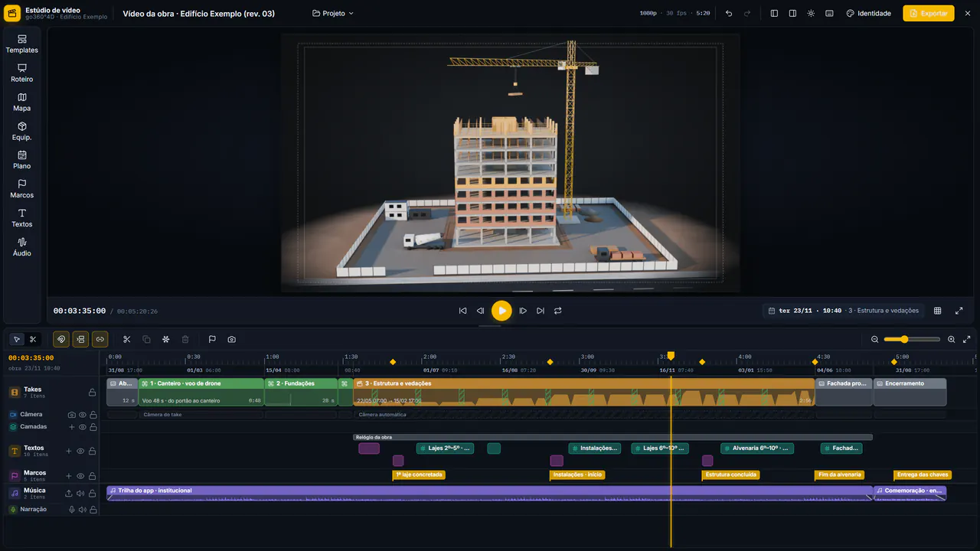Open the Plano panel
This screenshot has height=551, width=980.
21,160
